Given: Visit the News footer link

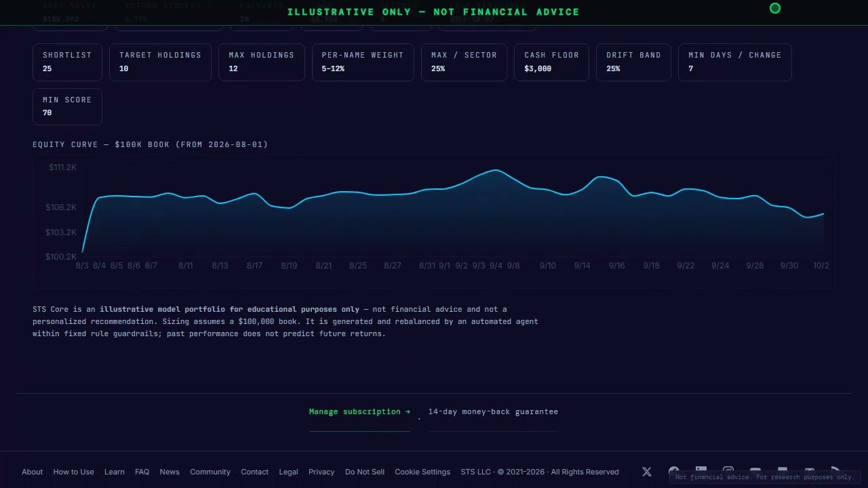Looking at the screenshot, I should (x=170, y=472).
